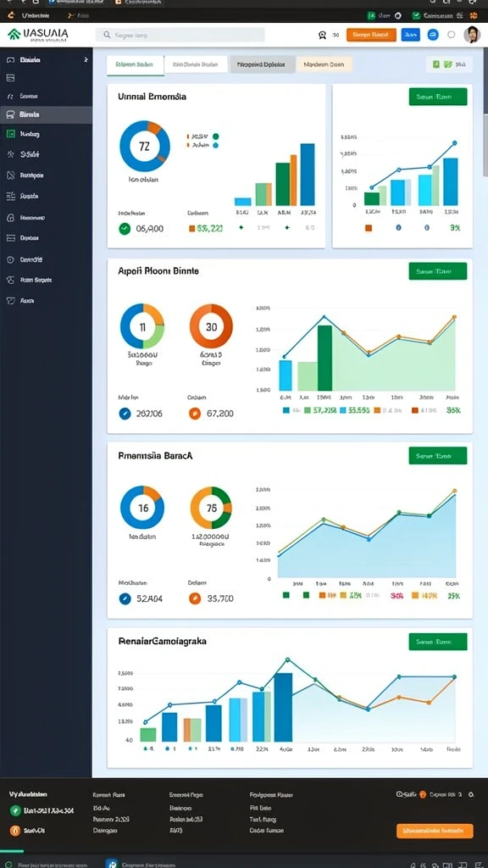The image size is (488, 868).
Task: Select the highlighted sidebar item's icon
Action: 10,114
